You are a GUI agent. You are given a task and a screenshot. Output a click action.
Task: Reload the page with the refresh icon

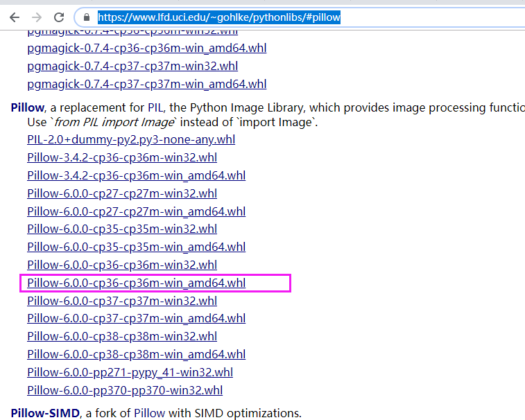[x=59, y=17]
